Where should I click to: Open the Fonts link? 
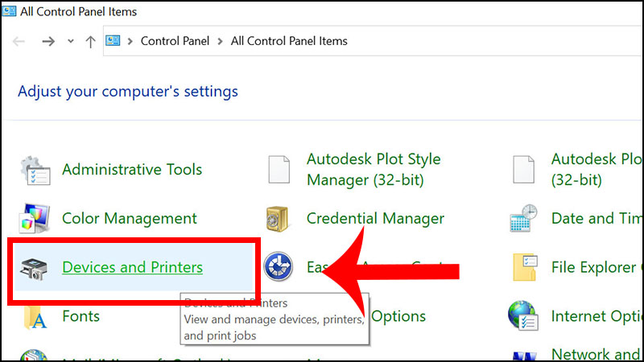pyautogui.click(x=81, y=316)
